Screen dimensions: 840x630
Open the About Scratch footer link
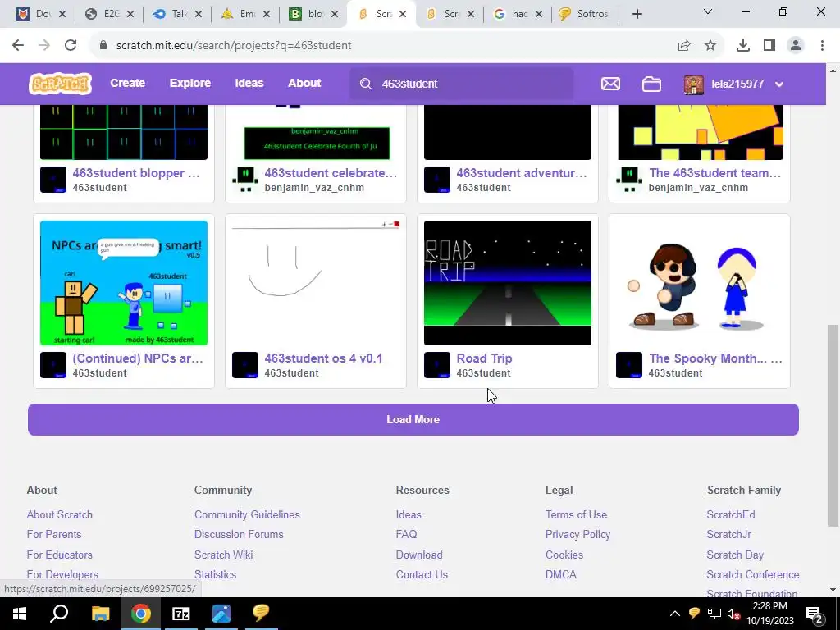click(x=59, y=514)
